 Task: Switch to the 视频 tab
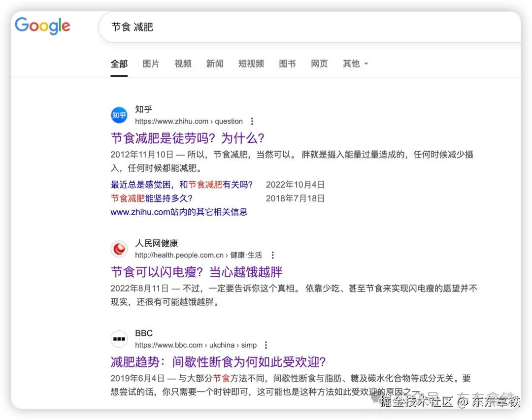point(183,64)
